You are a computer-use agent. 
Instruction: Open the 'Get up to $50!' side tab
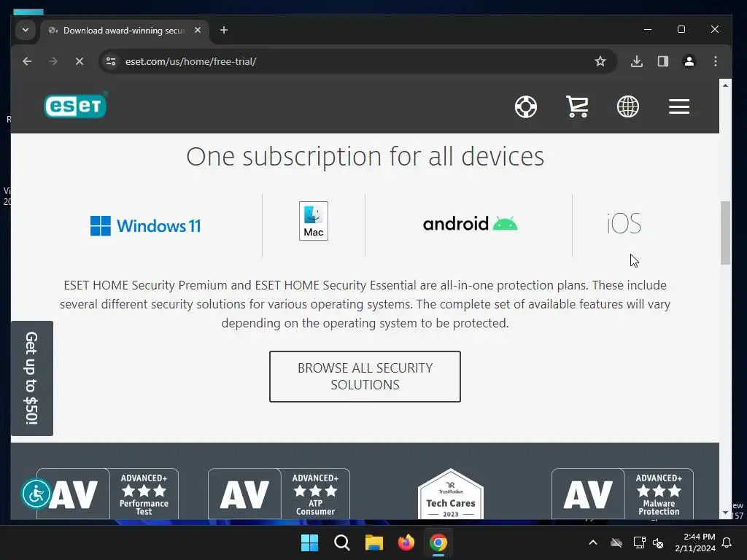click(x=32, y=378)
